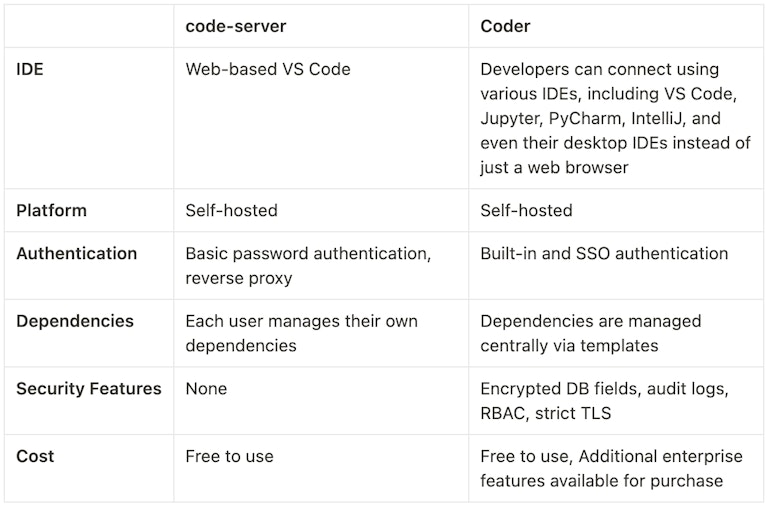Select 'Self-hosted' in the code-server column

[231, 211]
